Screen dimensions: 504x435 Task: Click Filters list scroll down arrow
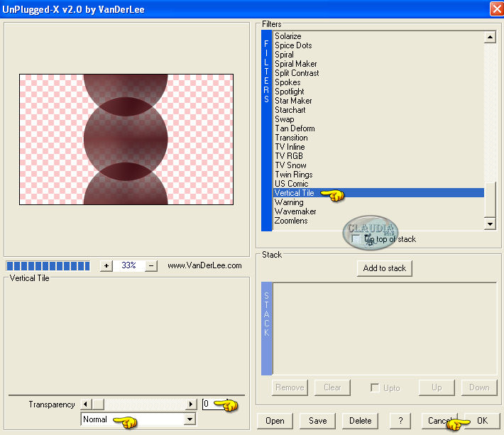(x=490, y=224)
